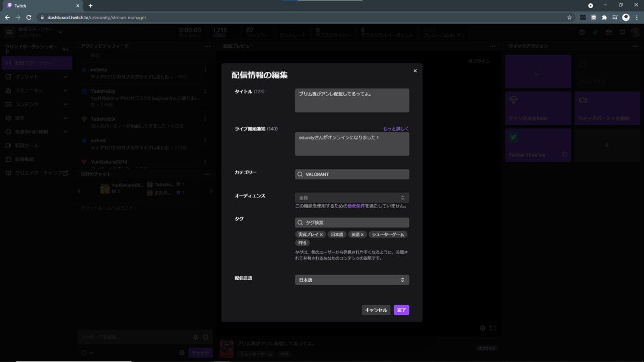Image resolution: width=644 pixels, height=362 pixels.
Task: Open the 自分のチャット panel options menu
Action: pos(208,174)
